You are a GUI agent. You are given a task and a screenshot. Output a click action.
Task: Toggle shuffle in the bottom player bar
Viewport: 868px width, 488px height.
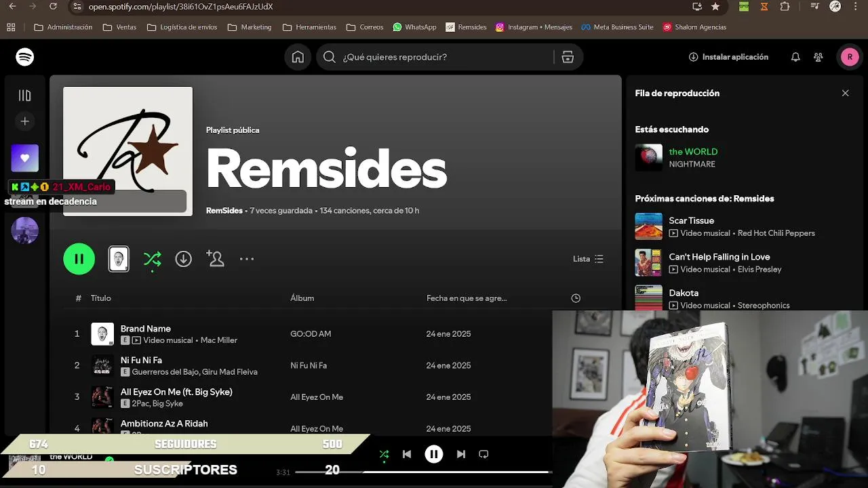click(x=384, y=454)
